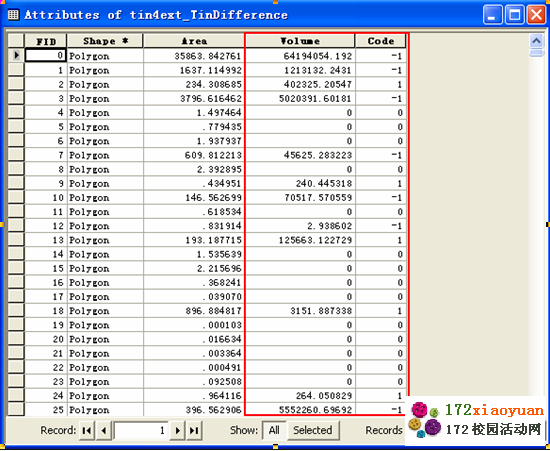Click the vertical scrollbar thumb

tap(536, 53)
